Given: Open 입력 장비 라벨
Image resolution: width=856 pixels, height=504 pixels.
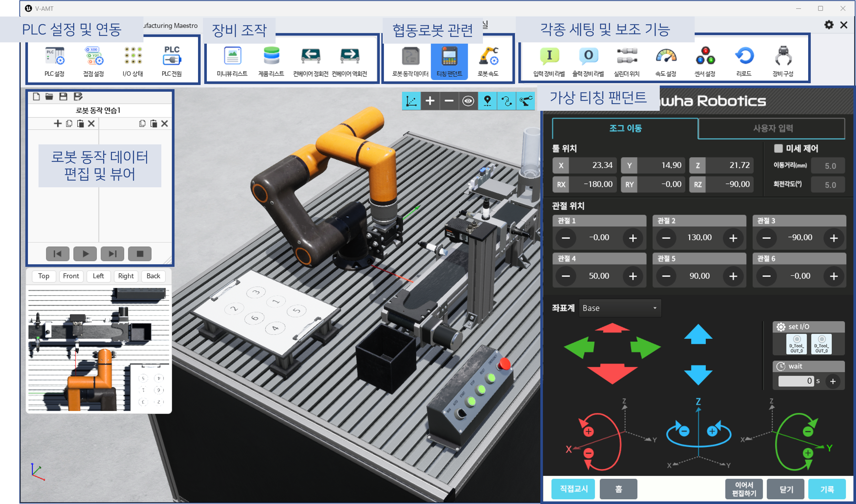Looking at the screenshot, I should 549,61.
